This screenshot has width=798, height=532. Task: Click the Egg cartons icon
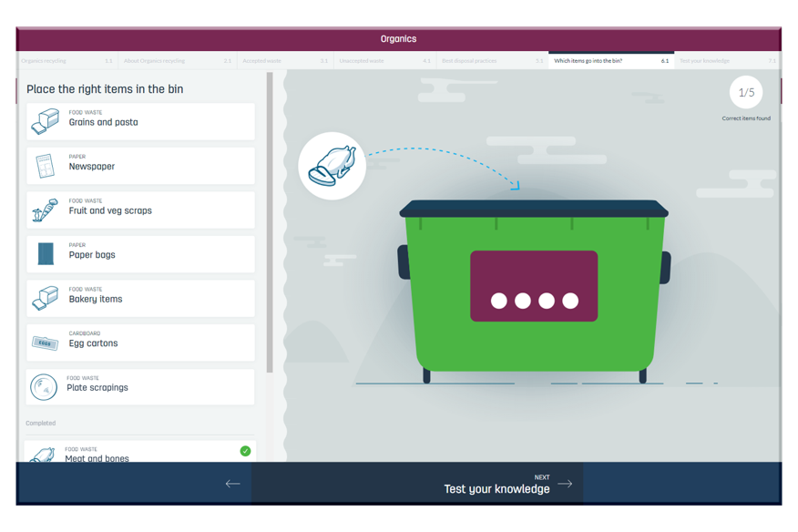[x=45, y=343]
